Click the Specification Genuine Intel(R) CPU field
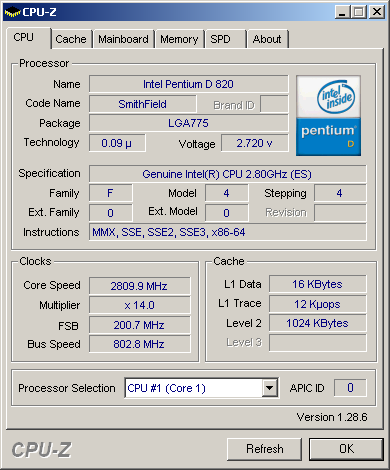This screenshot has width=390, height=470. (227, 174)
